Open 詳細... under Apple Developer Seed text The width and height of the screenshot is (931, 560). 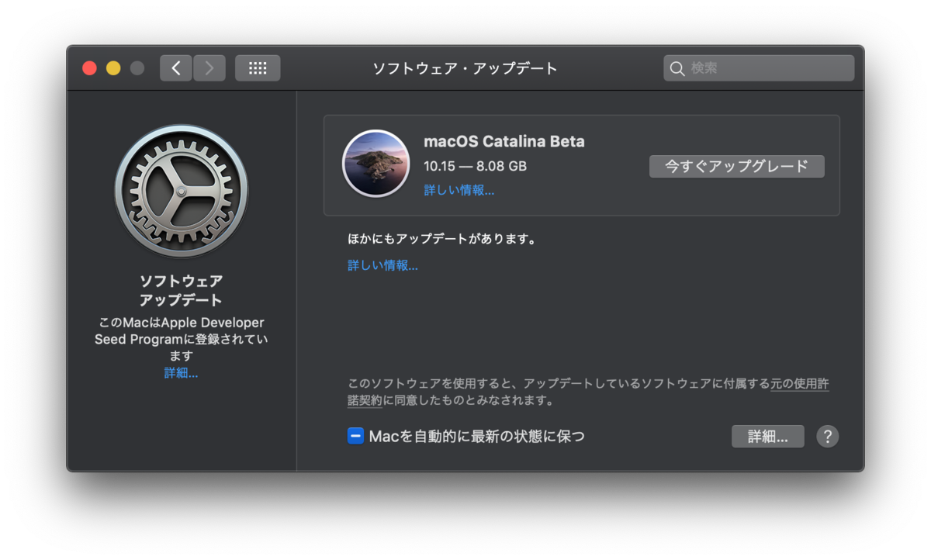pos(181,372)
